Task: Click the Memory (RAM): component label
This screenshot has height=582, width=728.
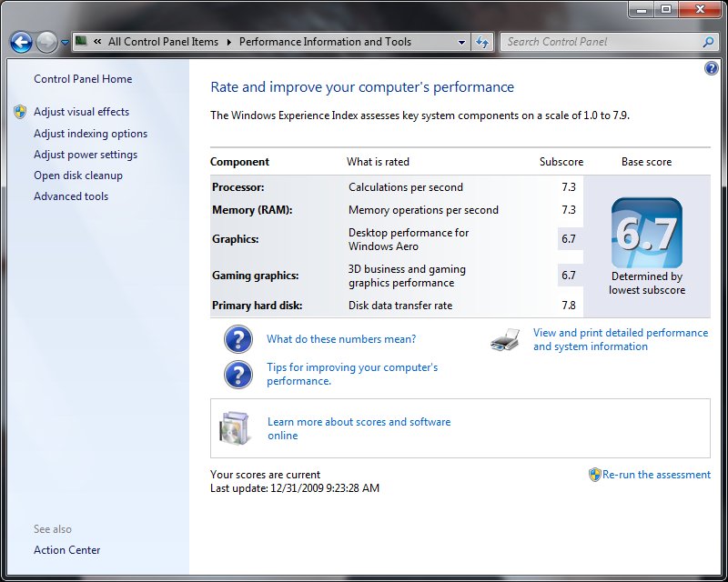Action: click(252, 210)
